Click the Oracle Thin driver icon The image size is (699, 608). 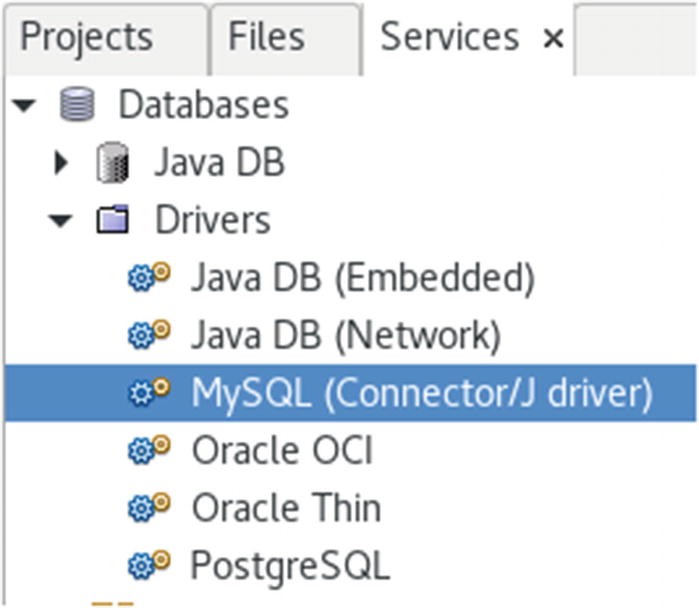(x=149, y=507)
